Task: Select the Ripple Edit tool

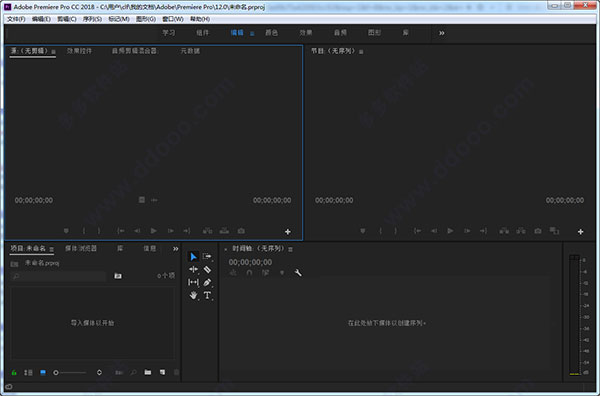Action: click(193, 269)
